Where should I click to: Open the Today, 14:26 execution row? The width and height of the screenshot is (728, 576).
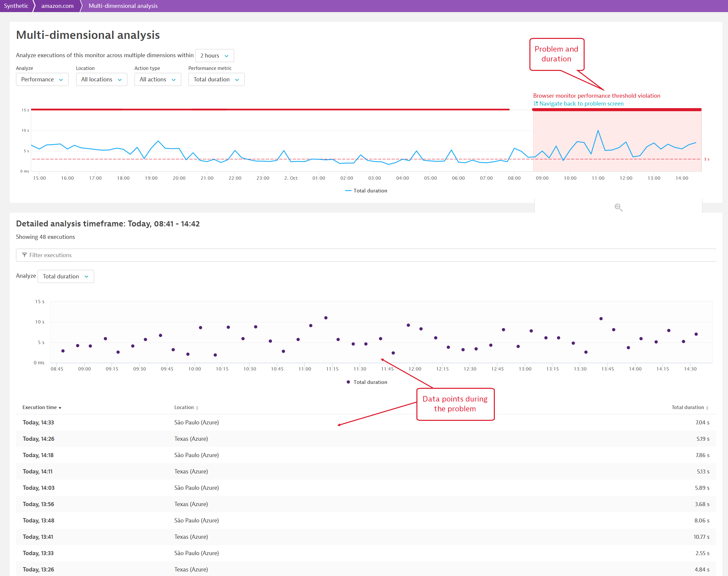tap(366, 439)
